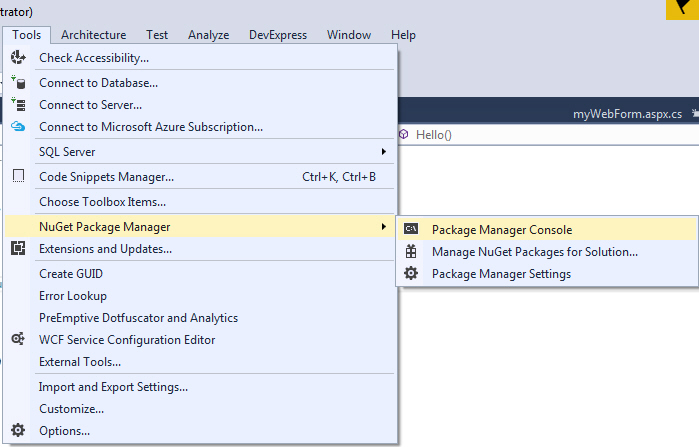This screenshot has height=447, width=699.
Task: Click the Connect to Database icon
Action: coord(18,82)
